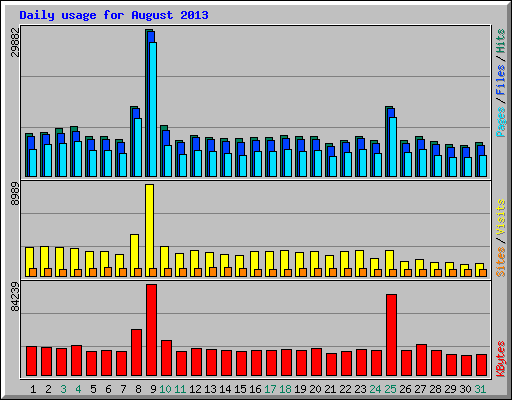
Task: Click the cyan pages bar for day 16
Action: [x=258, y=164]
